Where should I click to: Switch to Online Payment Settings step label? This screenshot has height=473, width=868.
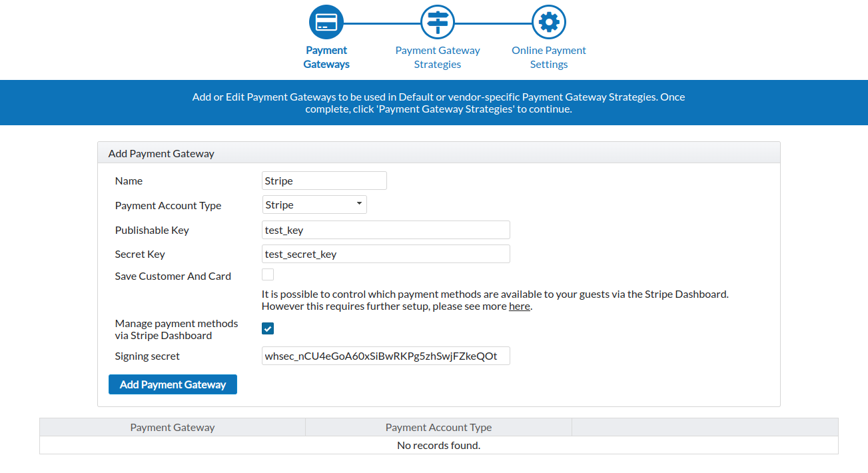(549, 57)
